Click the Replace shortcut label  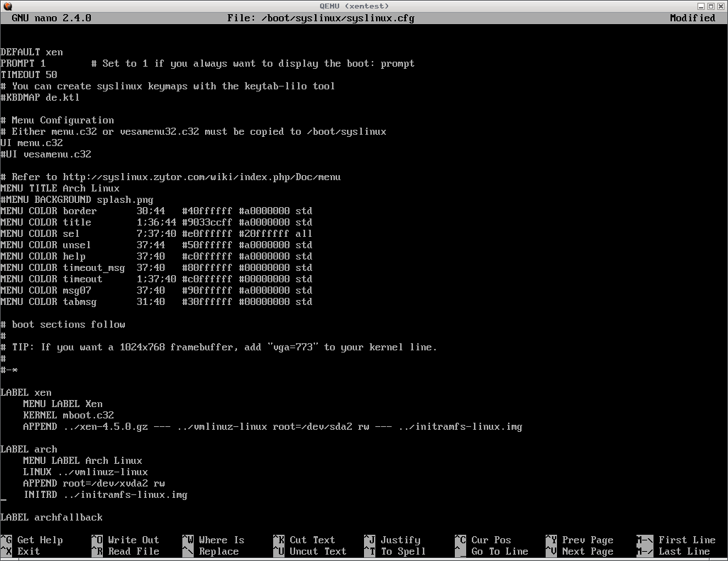click(x=219, y=551)
